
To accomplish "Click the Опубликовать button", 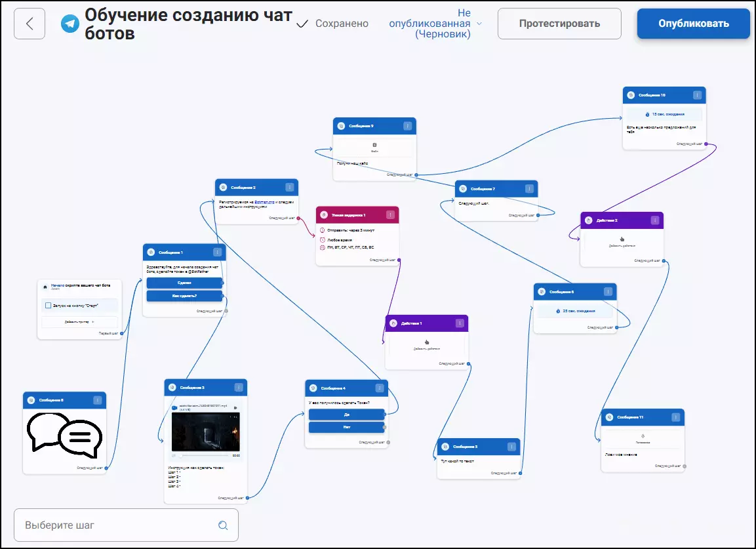I will pyautogui.click(x=693, y=24).
